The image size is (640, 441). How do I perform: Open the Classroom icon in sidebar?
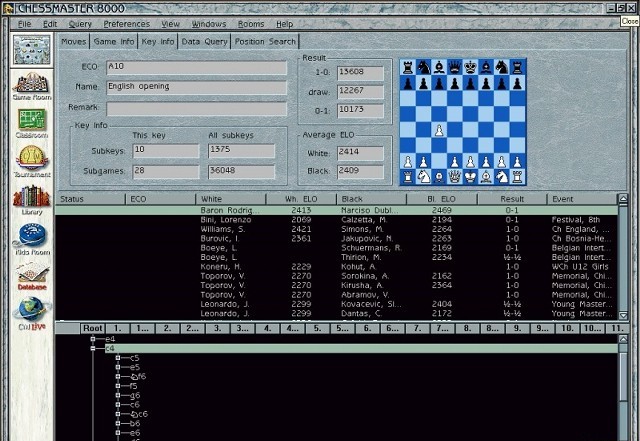(x=33, y=124)
